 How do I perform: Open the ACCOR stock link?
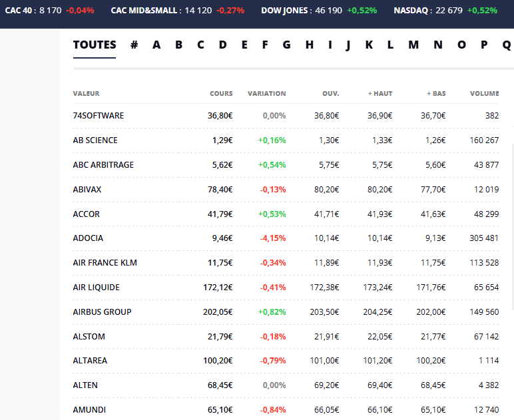click(x=86, y=214)
